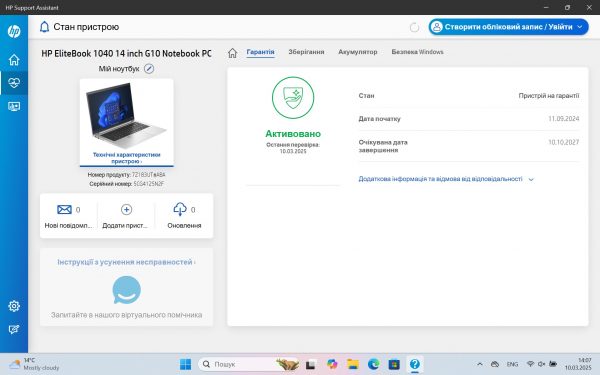Click Мій ноутбук device nickname
600x375 pixels.
click(119, 69)
